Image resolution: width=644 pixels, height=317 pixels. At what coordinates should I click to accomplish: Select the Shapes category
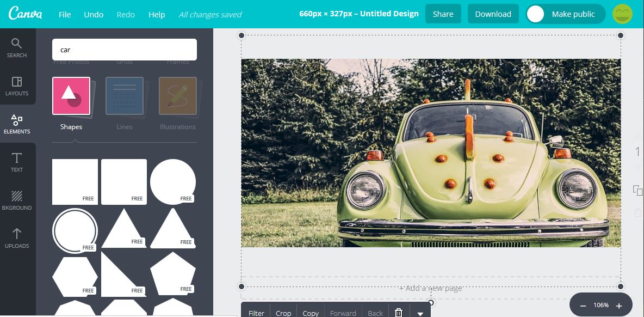(x=71, y=103)
